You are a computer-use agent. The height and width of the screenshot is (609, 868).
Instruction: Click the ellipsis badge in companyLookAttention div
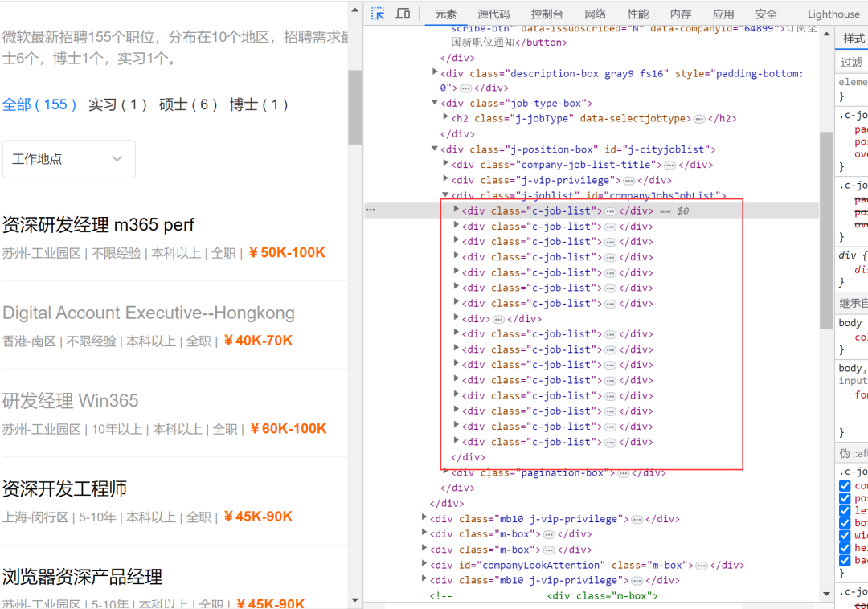tap(701, 566)
